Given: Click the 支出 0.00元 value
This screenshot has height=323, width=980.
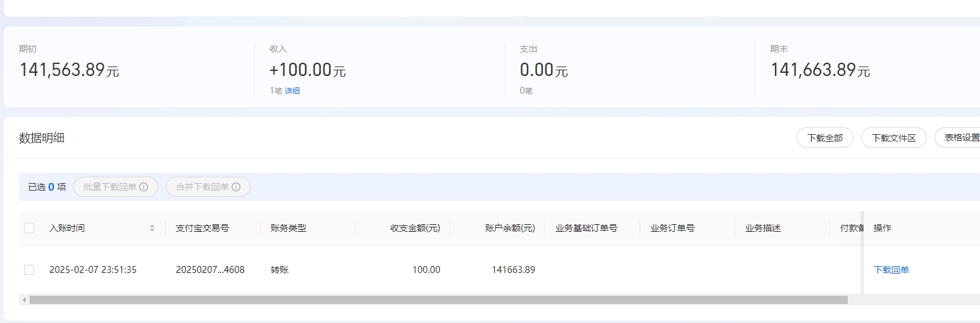Looking at the screenshot, I should [x=544, y=70].
